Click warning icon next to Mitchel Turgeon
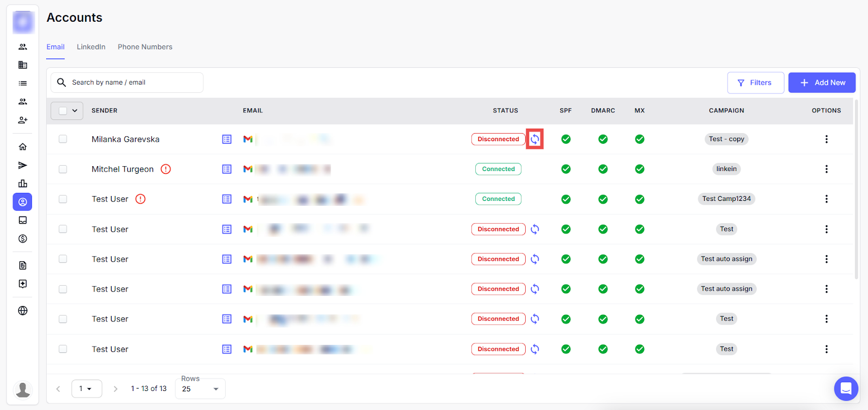This screenshot has height=410, width=868. pos(166,169)
